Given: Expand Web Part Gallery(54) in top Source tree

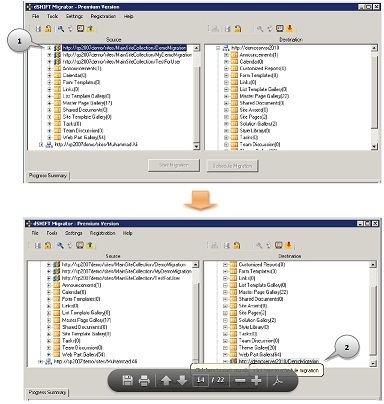Looking at the screenshot, I should tap(49, 138).
